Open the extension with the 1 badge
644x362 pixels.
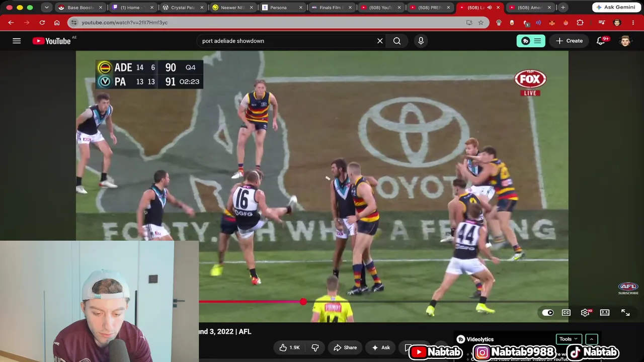click(526, 23)
